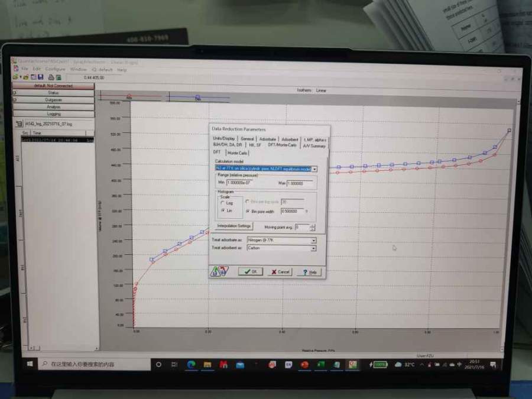The height and width of the screenshot is (399, 532).
Task: Open the Treat adsorbate as dropdown
Action: pyautogui.click(x=313, y=240)
